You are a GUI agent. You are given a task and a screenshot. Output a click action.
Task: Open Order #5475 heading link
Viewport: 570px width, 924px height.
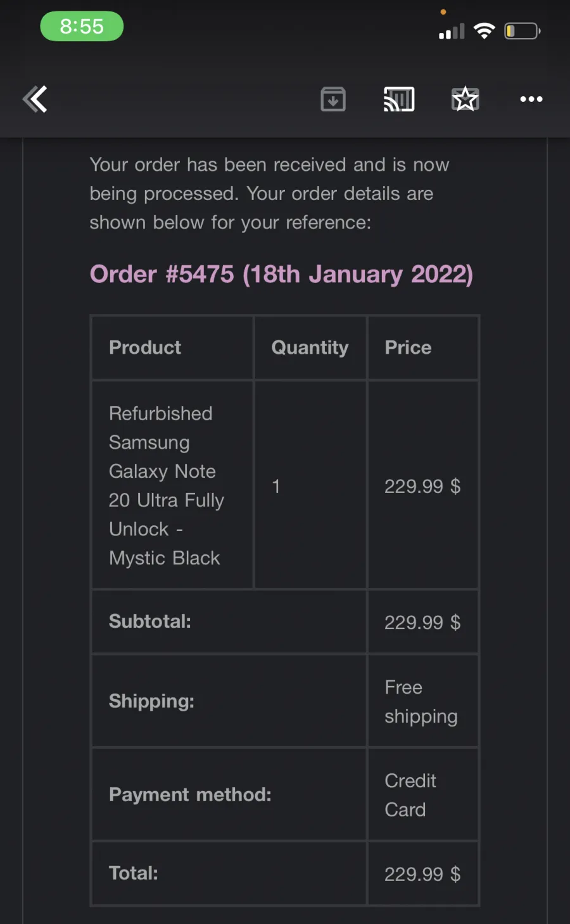[x=281, y=274]
